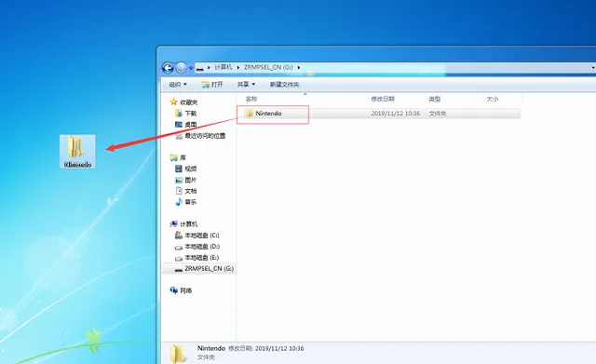Image resolution: width=596 pixels, height=364 pixels.
Task: Click the drive icon at the start of the address bar
Action: point(200,68)
